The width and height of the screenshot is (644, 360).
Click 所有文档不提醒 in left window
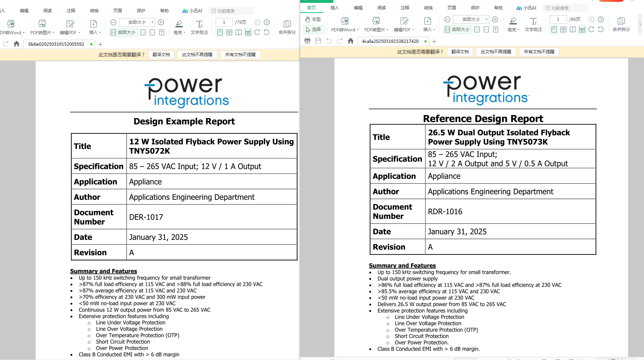pyautogui.click(x=240, y=55)
